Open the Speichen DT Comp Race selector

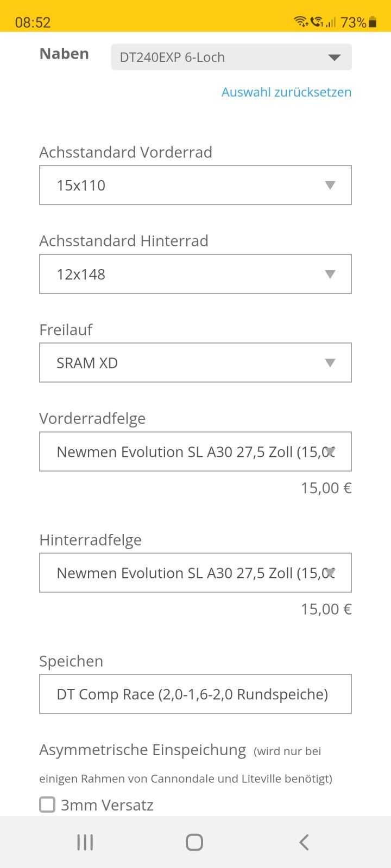pyautogui.click(x=195, y=694)
